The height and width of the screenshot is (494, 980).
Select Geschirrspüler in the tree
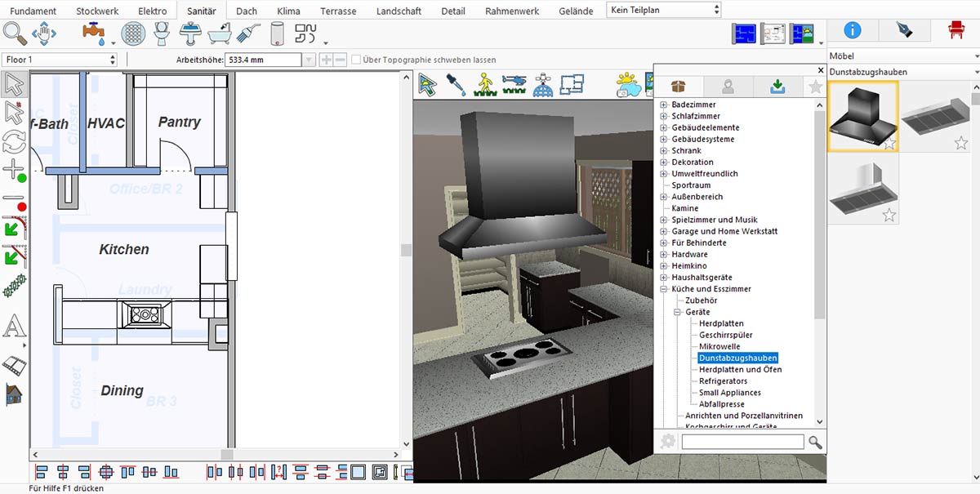point(726,335)
